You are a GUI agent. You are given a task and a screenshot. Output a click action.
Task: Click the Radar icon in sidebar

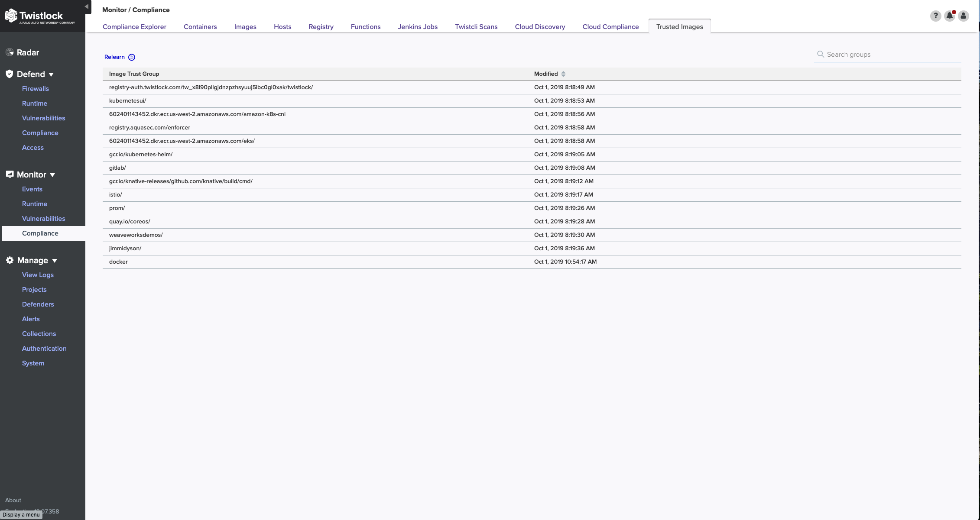tap(10, 52)
